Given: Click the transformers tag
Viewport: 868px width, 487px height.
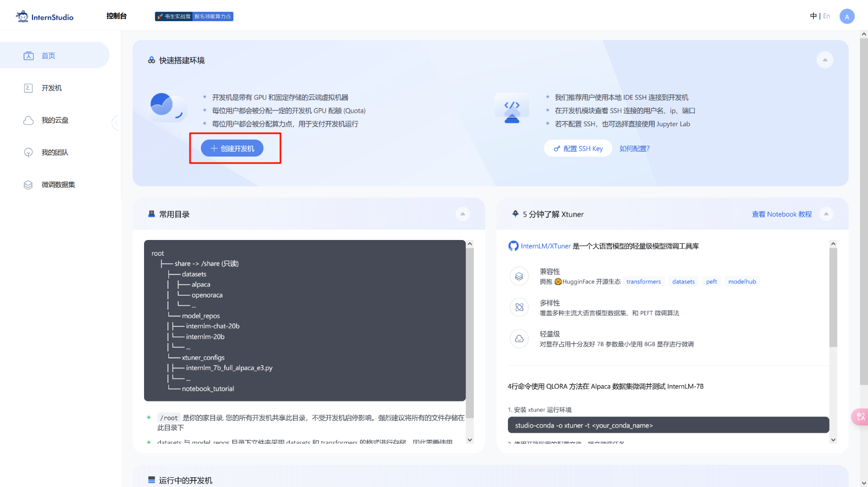Looking at the screenshot, I should click(x=644, y=282).
